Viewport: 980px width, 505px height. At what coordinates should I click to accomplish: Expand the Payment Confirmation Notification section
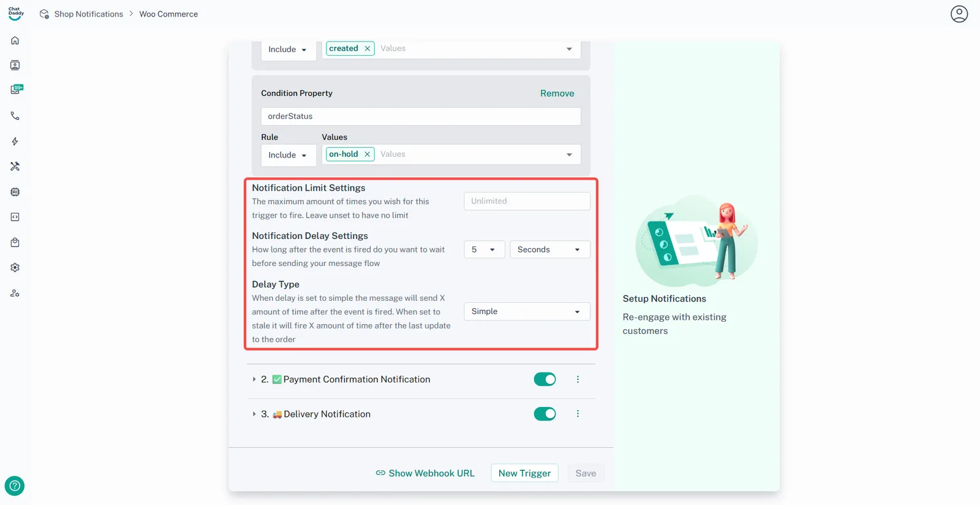tap(254, 379)
